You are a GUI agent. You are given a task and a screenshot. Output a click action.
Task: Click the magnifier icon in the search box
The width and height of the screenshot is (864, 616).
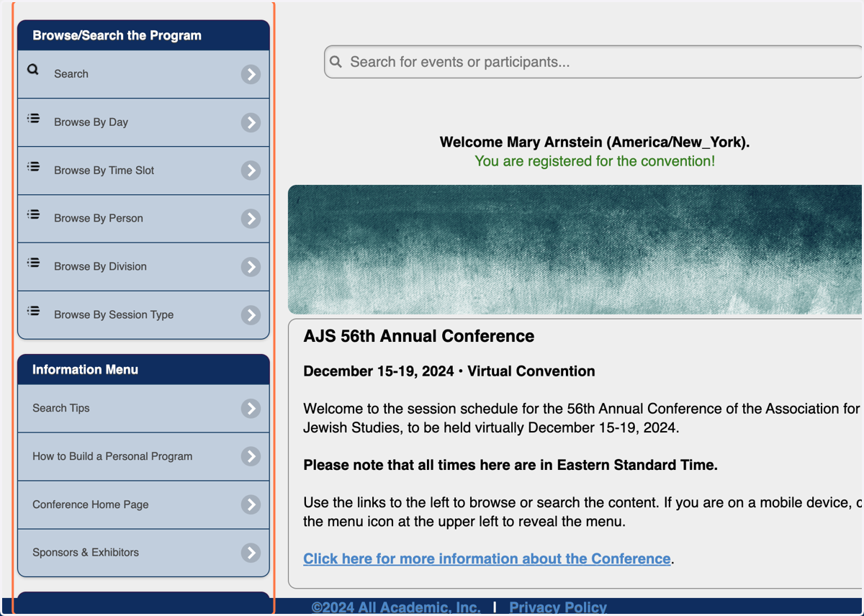click(x=336, y=62)
